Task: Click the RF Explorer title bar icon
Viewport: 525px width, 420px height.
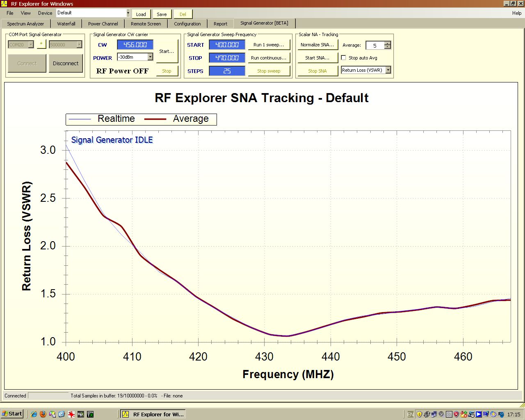Action: coord(5,4)
